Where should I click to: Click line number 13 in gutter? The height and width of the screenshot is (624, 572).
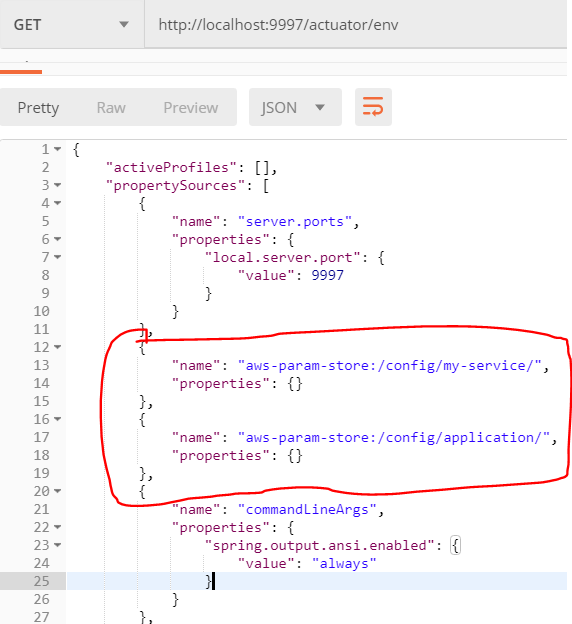pos(41,365)
